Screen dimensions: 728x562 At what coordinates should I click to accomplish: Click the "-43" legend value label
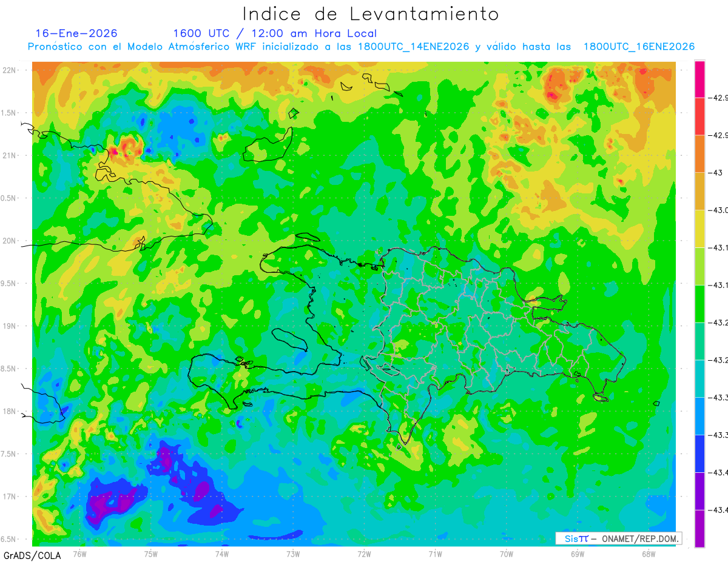point(716,173)
